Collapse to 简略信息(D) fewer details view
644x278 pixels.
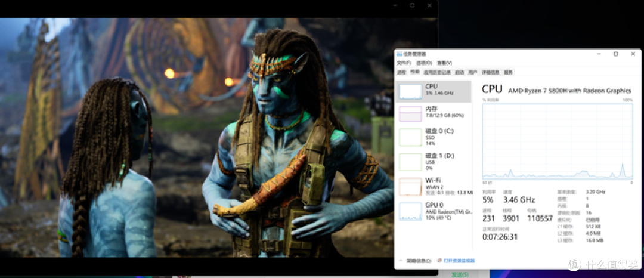click(415, 261)
